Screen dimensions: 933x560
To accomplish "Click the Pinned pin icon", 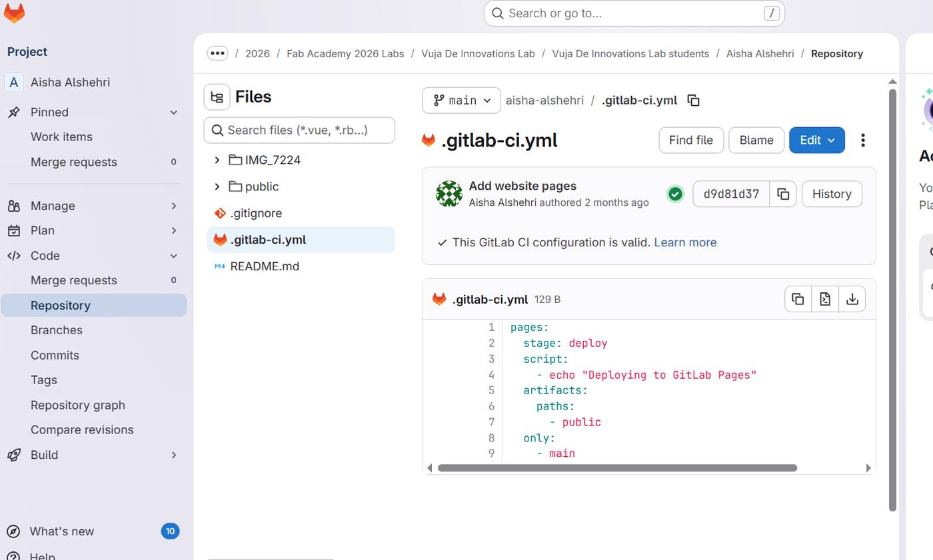I will (13, 112).
